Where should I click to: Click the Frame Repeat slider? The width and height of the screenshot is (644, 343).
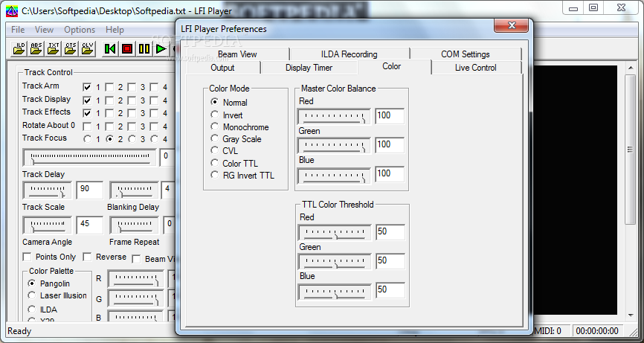[x=135, y=225]
